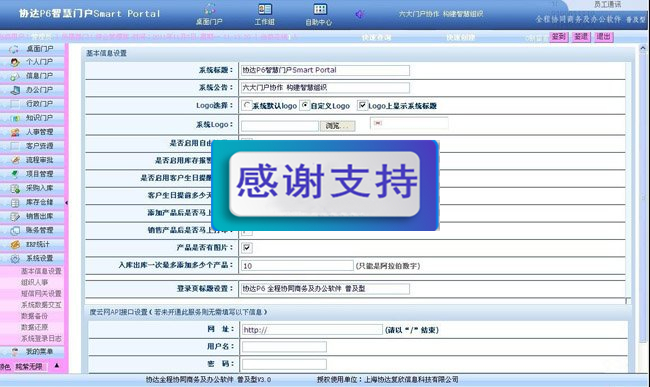Image resolution: width=650 pixels, height=387 pixels.
Task: Select the 自定义Logo radio button
Action: pyautogui.click(x=305, y=105)
